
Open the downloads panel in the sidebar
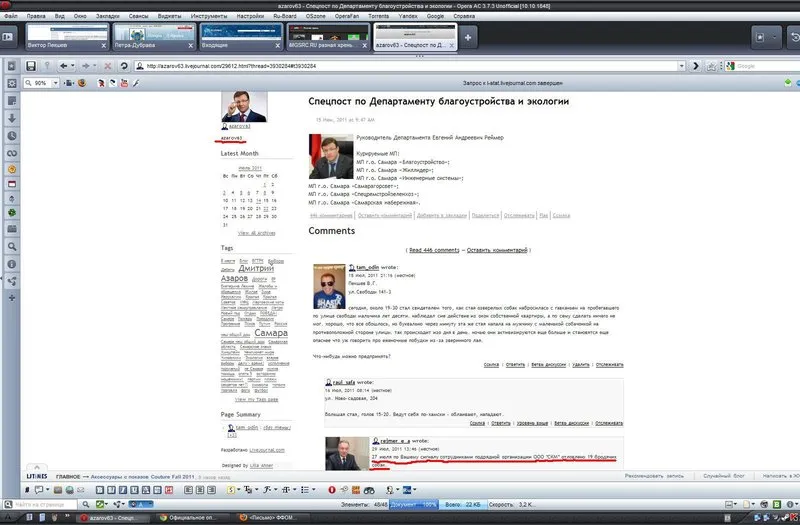tap(12, 118)
